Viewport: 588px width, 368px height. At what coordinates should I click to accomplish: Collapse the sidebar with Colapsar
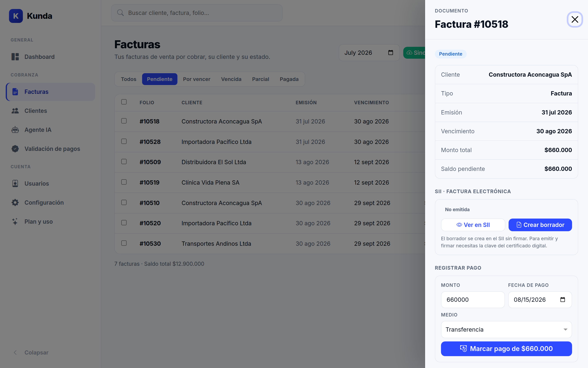(51, 352)
